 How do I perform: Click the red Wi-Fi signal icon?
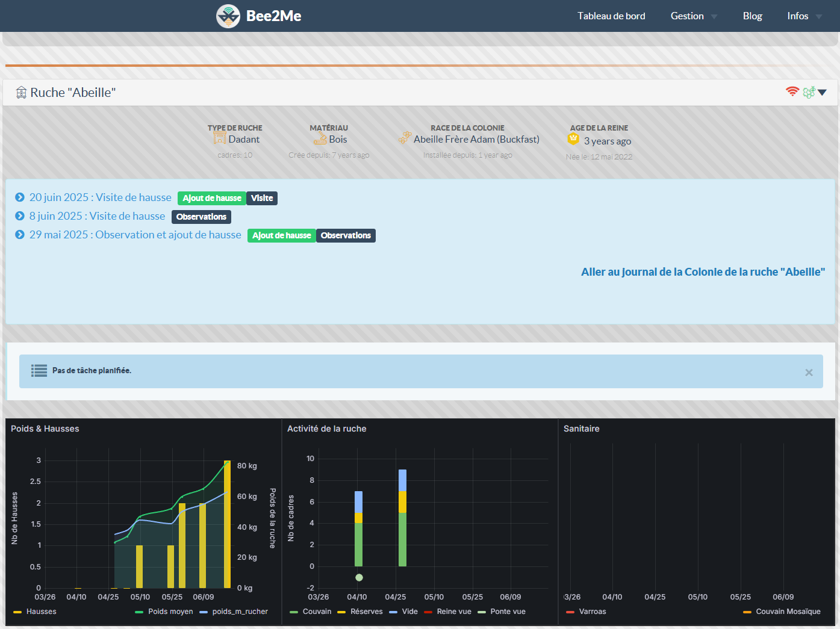point(792,91)
